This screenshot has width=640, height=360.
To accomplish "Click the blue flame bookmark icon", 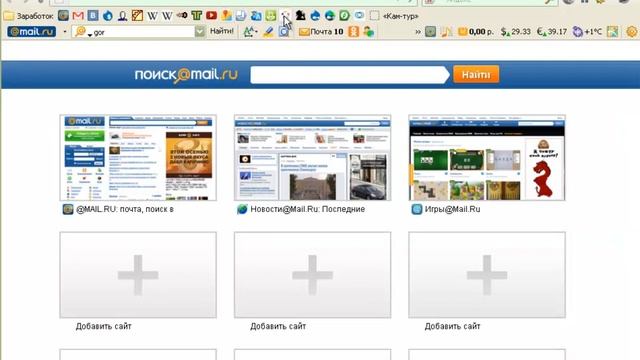I will pyautogui.click(x=108, y=16).
